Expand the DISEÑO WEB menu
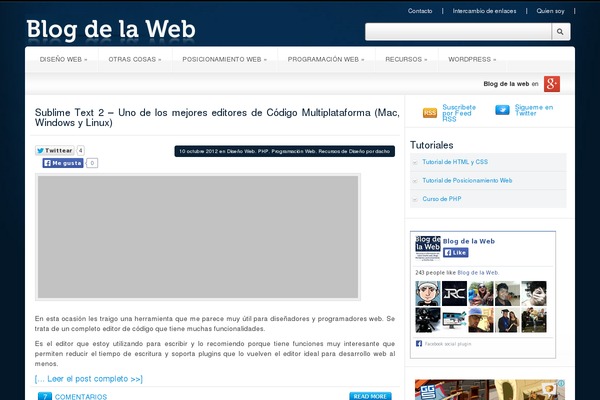600x400 pixels. point(64,59)
